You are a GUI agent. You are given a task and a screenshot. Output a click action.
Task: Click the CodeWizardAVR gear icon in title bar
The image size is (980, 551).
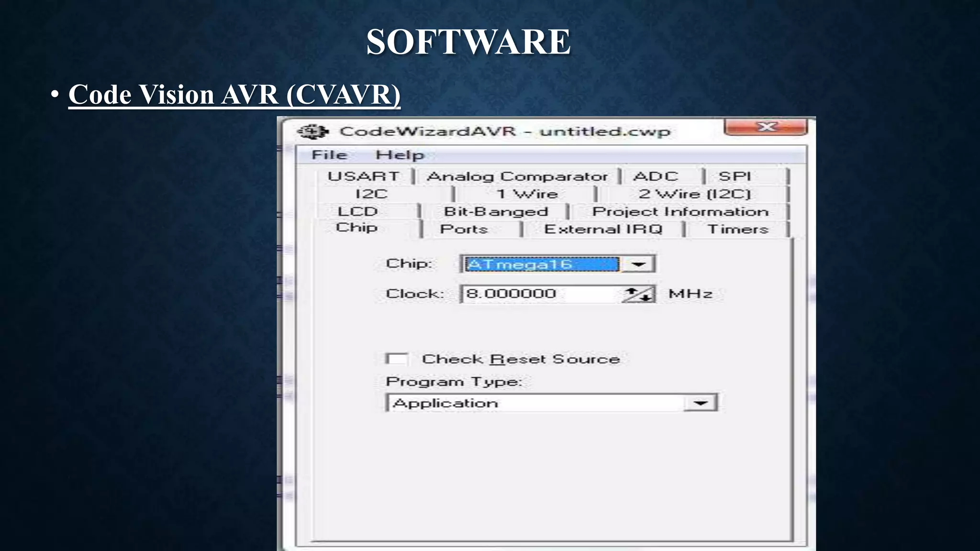tap(312, 131)
